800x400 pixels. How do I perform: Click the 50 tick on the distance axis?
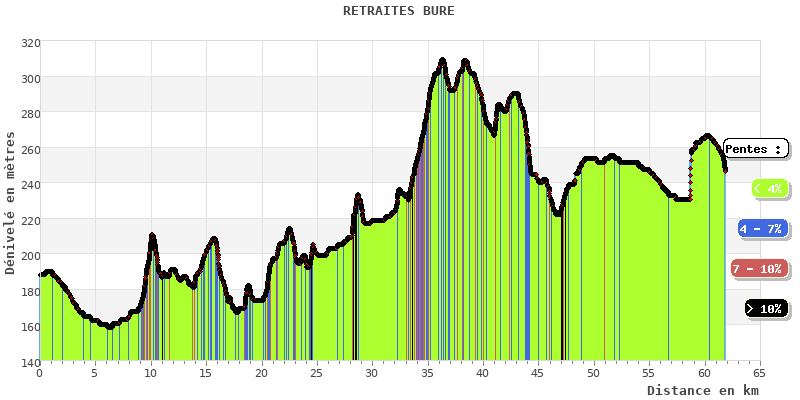[x=593, y=373]
